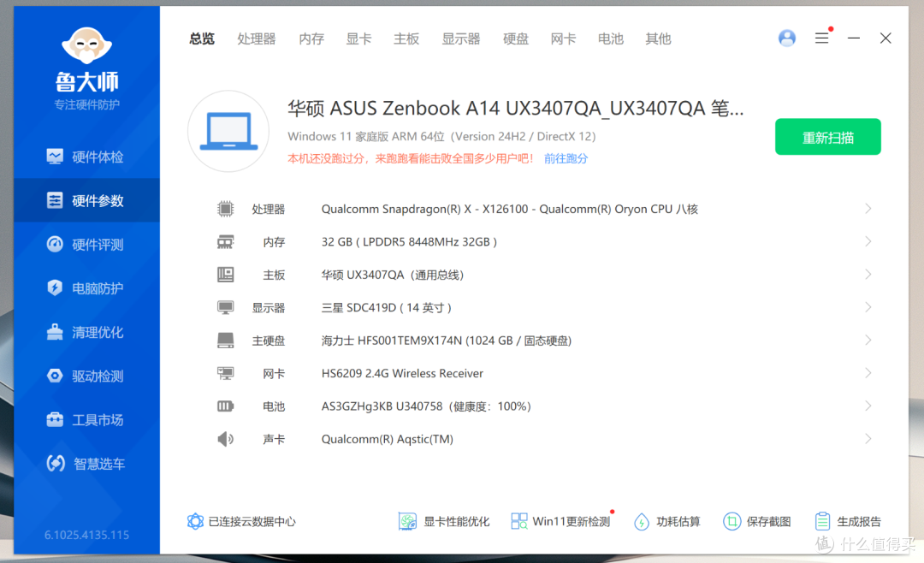Click the monitor icon in 显示器 row
924x563 pixels.
pos(225,308)
